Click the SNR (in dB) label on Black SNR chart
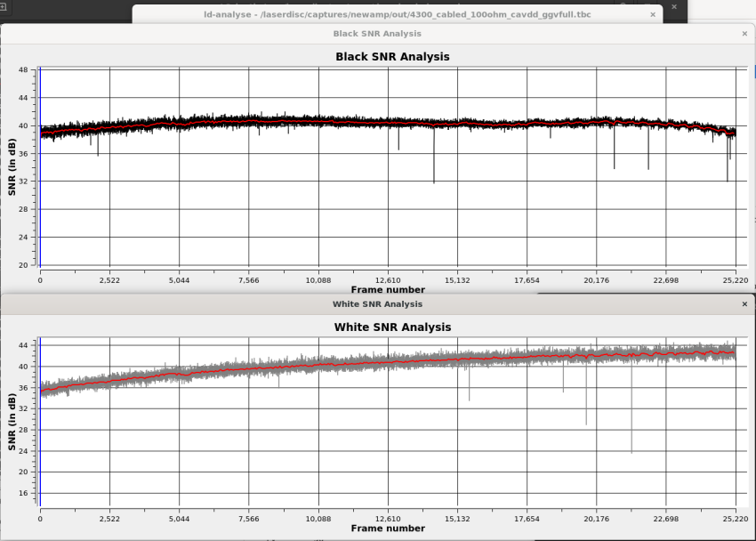756x541 pixels. (x=12, y=167)
